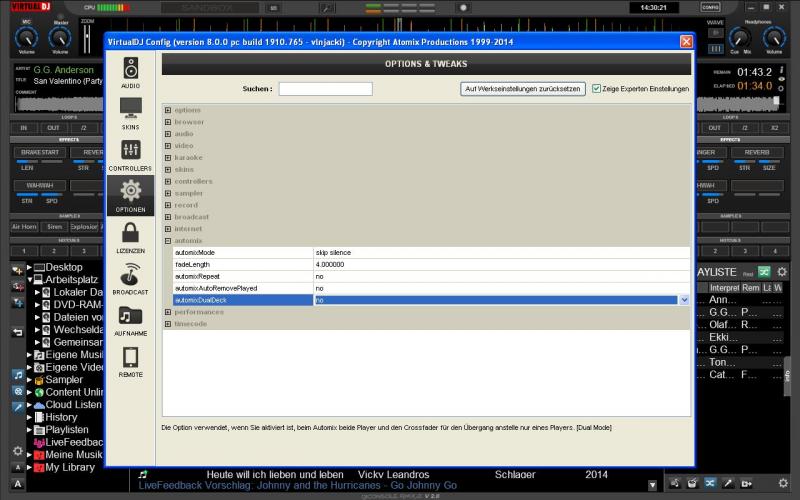Expand the performances options group
The height and width of the screenshot is (500, 800).
(168, 312)
